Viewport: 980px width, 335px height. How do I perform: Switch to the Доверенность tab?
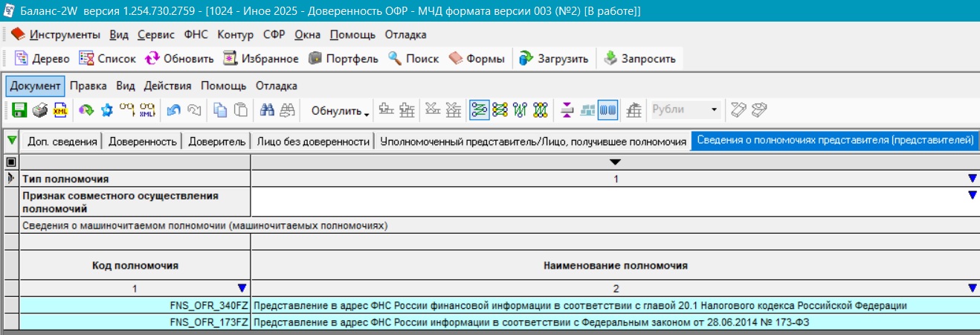pyautogui.click(x=142, y=141)
